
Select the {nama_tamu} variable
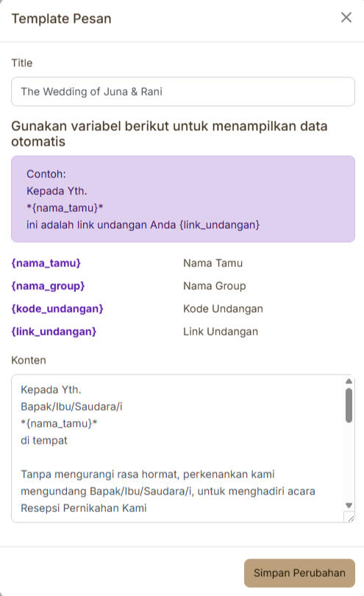click(x=46, y=263)
